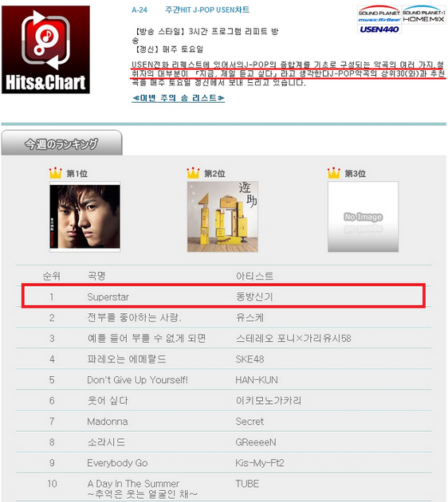This screenshot has width=448, height=502.
Task: Select the Superstar row in ranking
Action: click(x=223, y=296)
